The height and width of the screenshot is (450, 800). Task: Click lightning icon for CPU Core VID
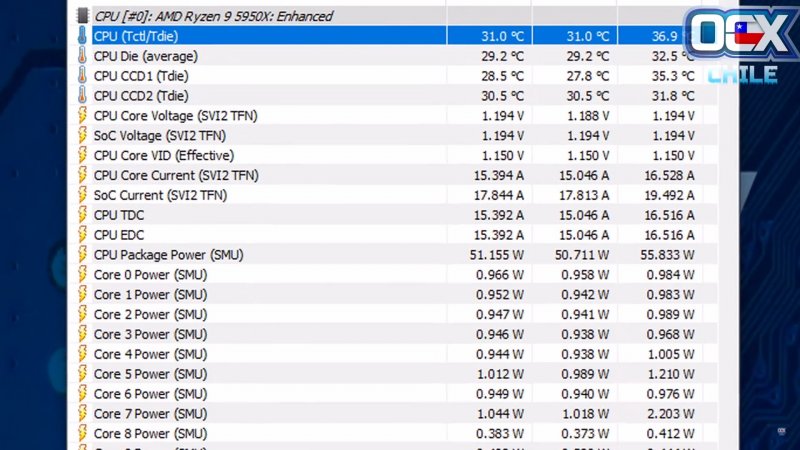(82, 155)
